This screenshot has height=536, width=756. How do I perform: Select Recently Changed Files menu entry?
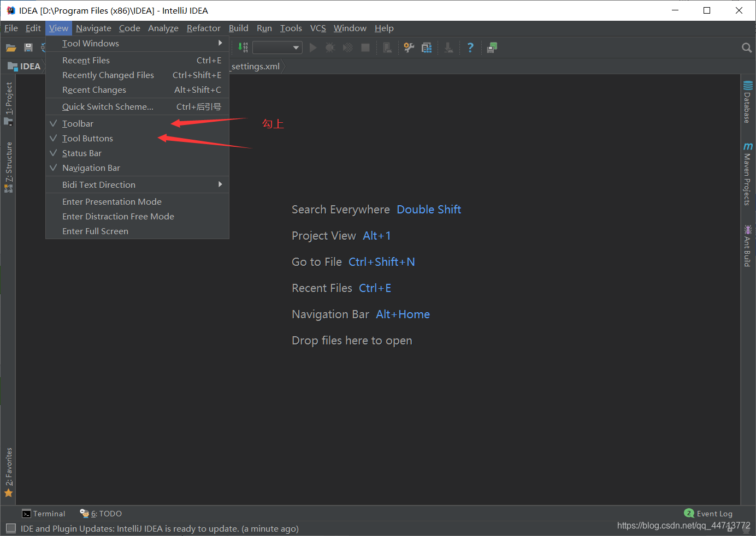point(137,75)
